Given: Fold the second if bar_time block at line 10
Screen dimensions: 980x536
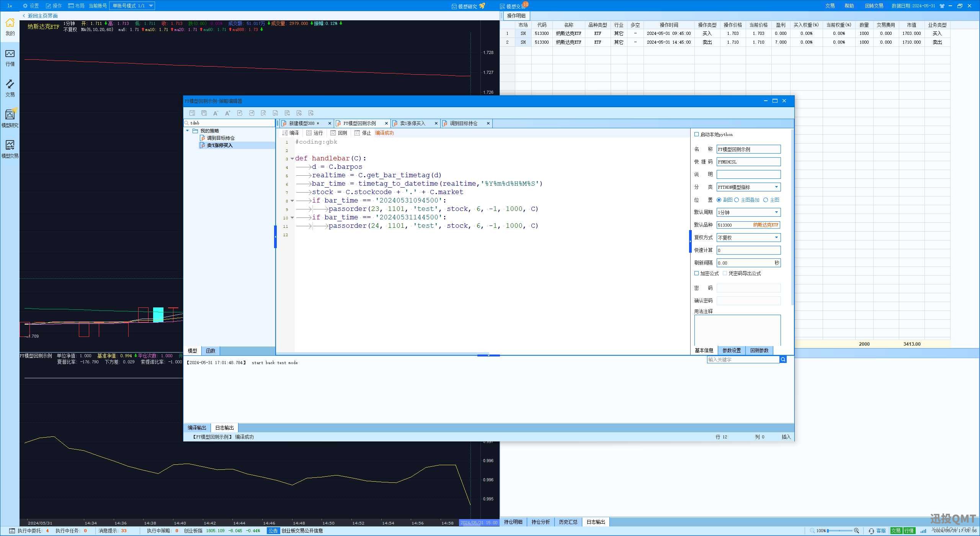Looking at the screenshot, I should [292, 217].
